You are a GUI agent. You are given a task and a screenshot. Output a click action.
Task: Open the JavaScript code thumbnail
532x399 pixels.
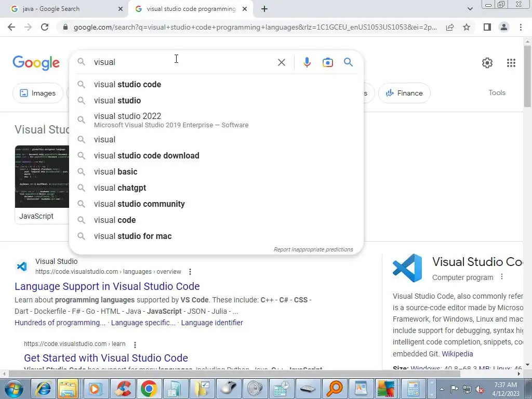click(42, 177)
